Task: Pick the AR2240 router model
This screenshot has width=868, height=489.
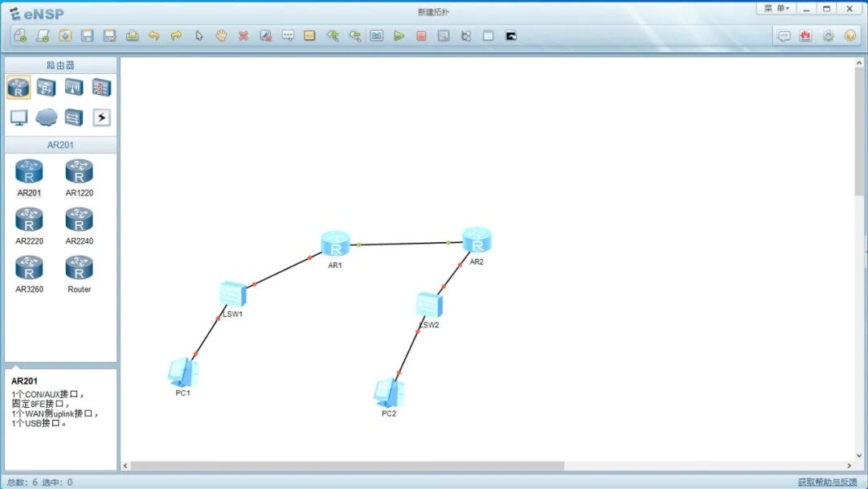Action: pyautogui.click(x=79, y=226)
